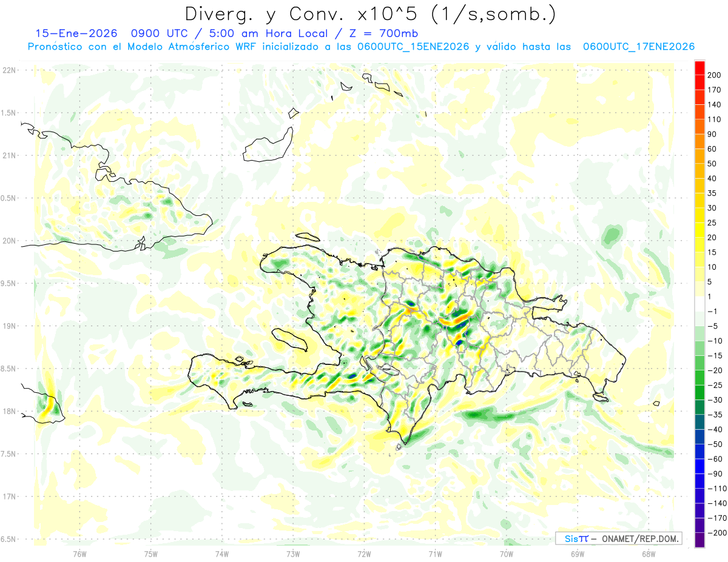This screenshot has width=728, height=562.
Task: Click the '1.5N' latitude label
Action: (8, 113)
